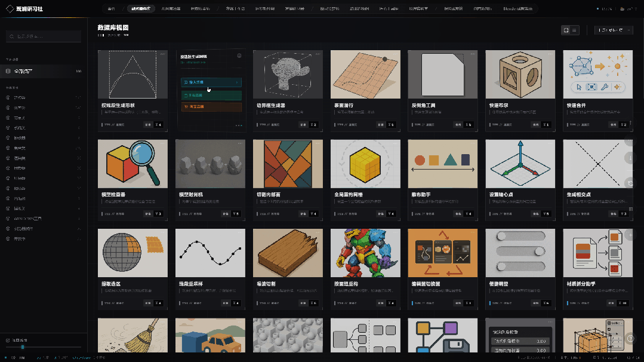Viewport: 644px width, 362px height.
Task: Select the first sidebar row with count 100
Action: pos(44,71)
